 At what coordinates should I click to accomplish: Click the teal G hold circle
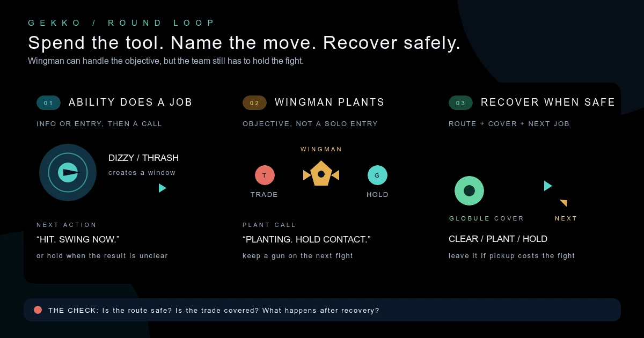click(377, 175)
